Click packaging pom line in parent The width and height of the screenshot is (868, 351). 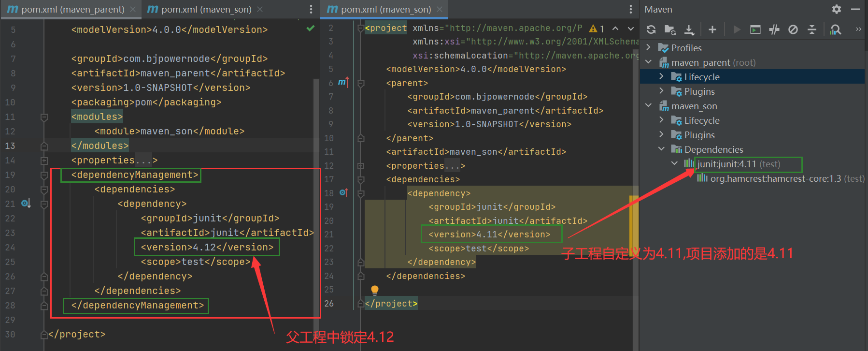[146, 102]
